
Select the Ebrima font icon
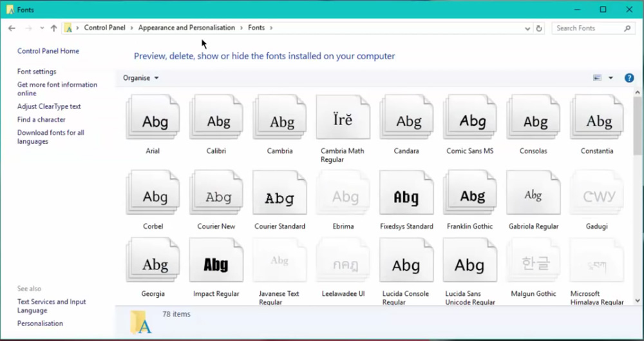343,193
